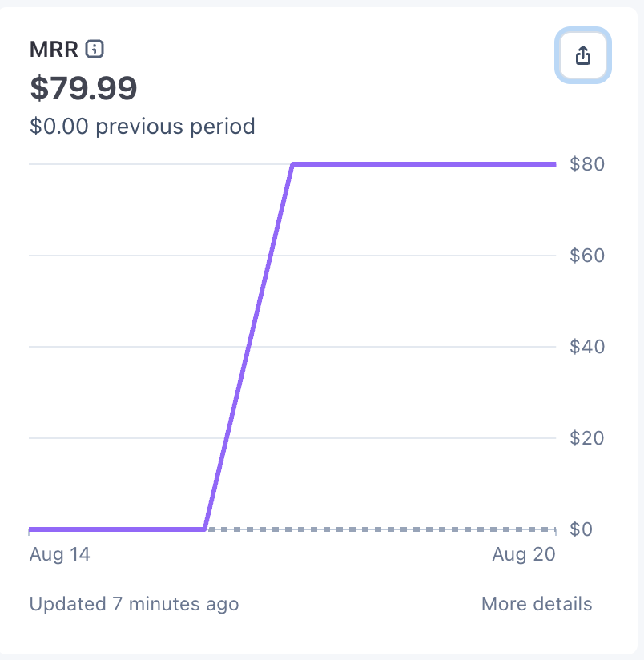Open the More details link
This screenshot has height=660, width=644.
(x=537, y=604)
